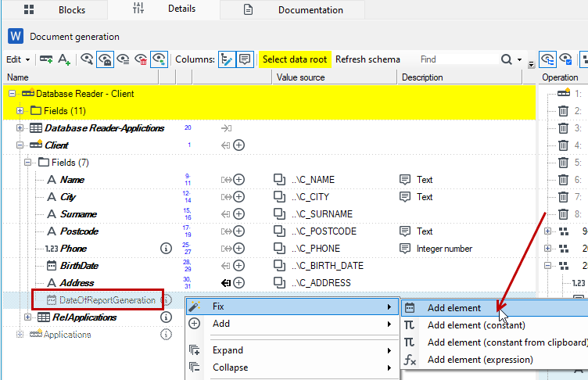Click the info icon on the Phone row
The width and height of the screenshot is (588, 380).
(x=166, y=249)
